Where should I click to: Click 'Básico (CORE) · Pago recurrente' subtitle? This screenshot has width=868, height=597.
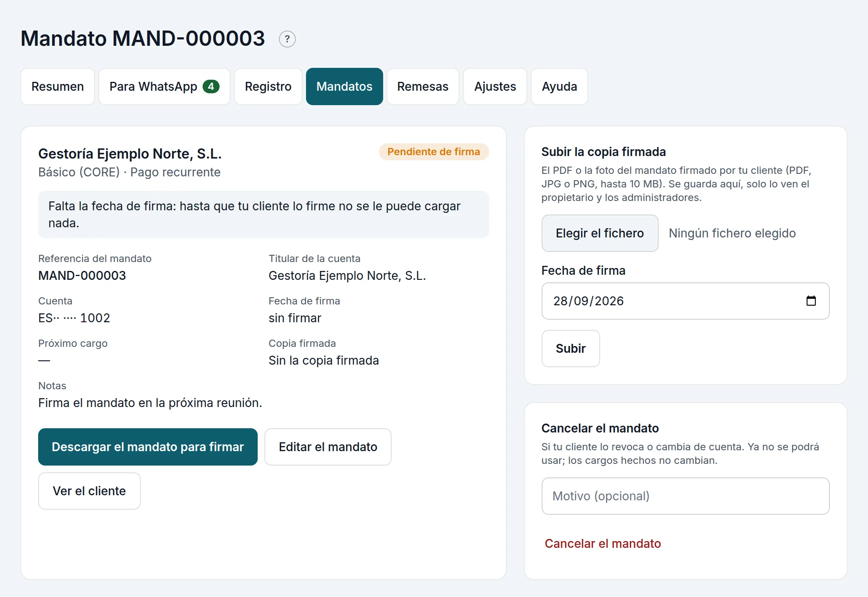pos(129,172)
